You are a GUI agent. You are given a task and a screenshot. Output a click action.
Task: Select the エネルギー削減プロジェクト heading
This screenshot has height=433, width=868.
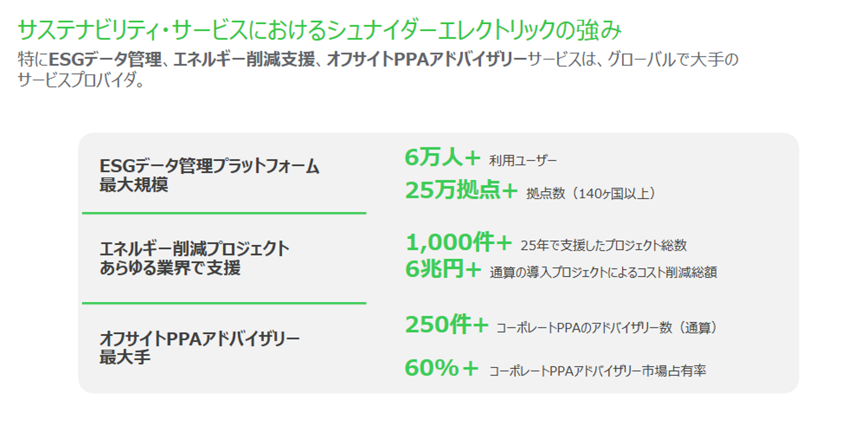(195, 248)
